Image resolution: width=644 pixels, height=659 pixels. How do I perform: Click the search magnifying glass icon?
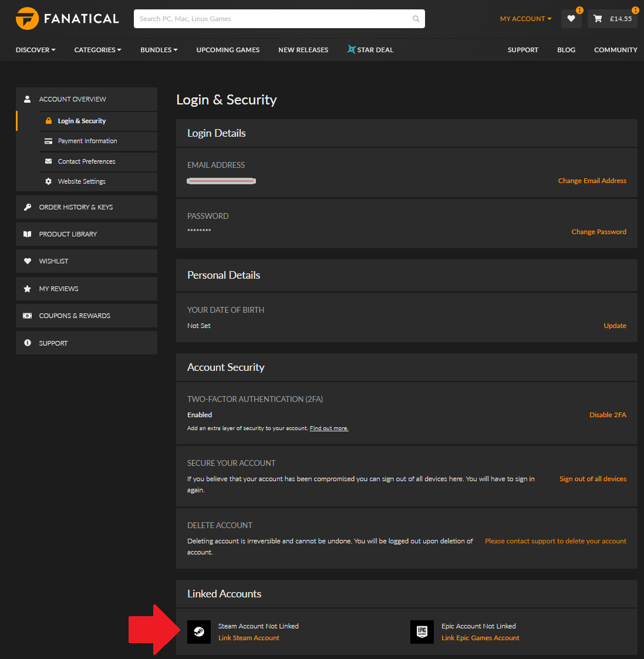click(x=416, y=19)
